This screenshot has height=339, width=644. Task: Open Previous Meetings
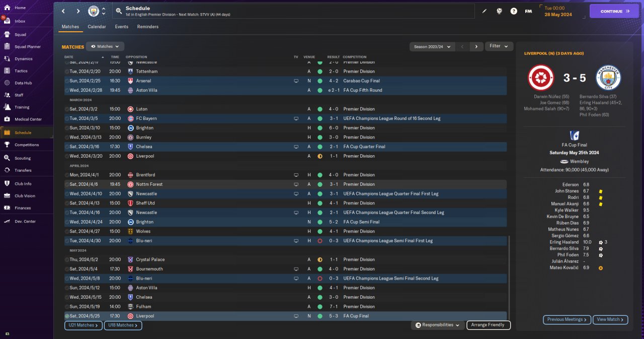[567, 319]
